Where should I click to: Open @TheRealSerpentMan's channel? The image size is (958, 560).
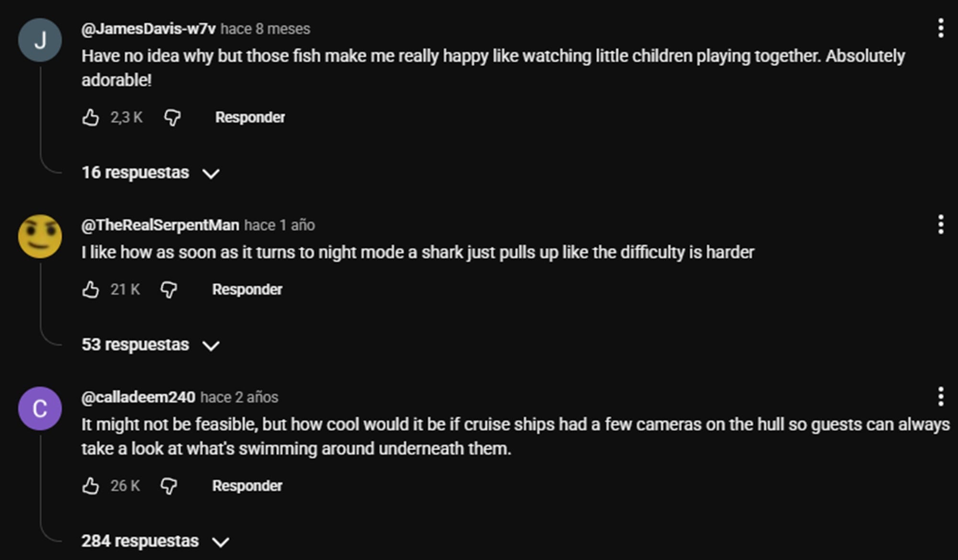point(160,225)
